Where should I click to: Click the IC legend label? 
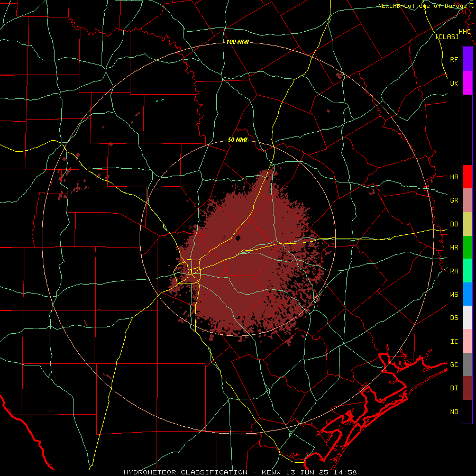454,342
